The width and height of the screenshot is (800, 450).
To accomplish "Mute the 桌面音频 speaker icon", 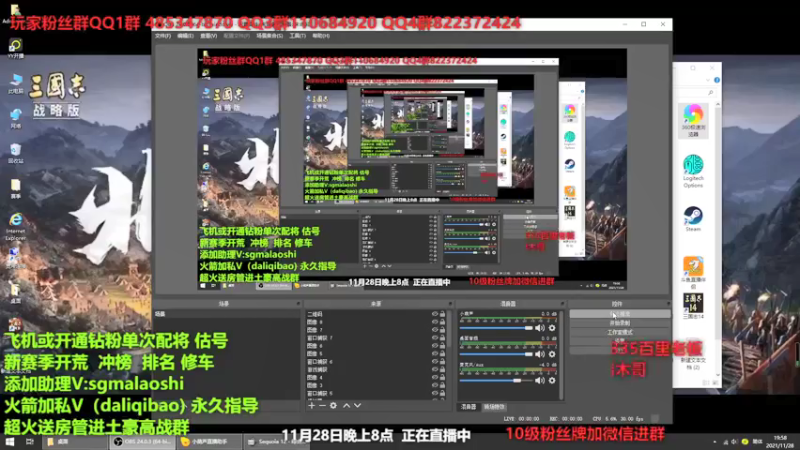I will click(540, 354).
